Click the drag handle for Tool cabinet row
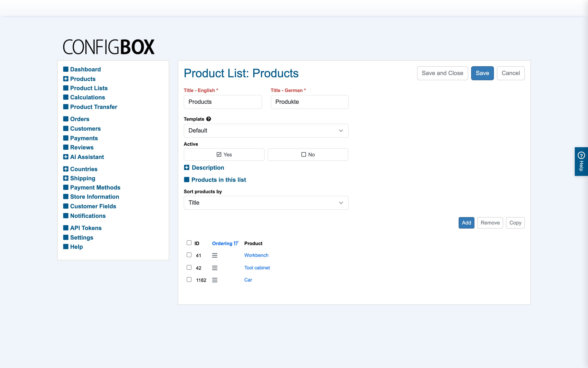The height and width of the screenshot is (368, 588). point(215,268)
